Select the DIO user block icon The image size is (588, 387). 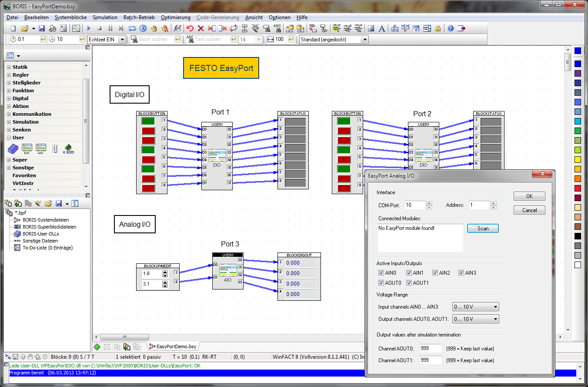27,148
